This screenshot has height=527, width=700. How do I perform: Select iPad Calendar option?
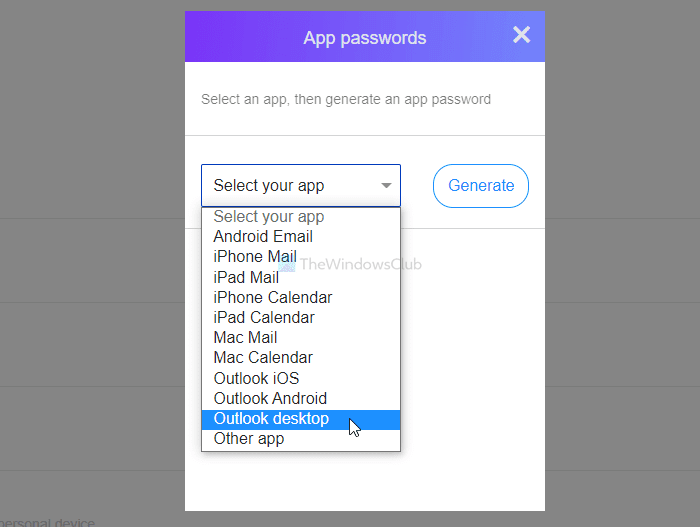301,318
